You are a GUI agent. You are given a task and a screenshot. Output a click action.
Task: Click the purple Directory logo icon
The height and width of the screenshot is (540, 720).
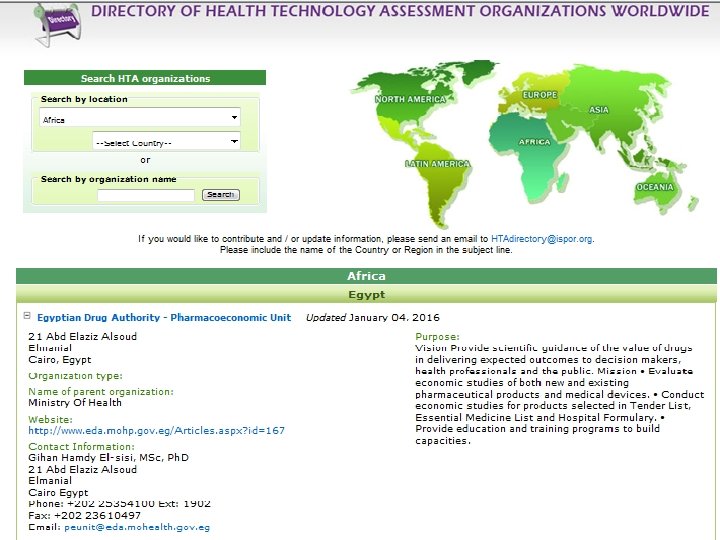pos(58,25)
